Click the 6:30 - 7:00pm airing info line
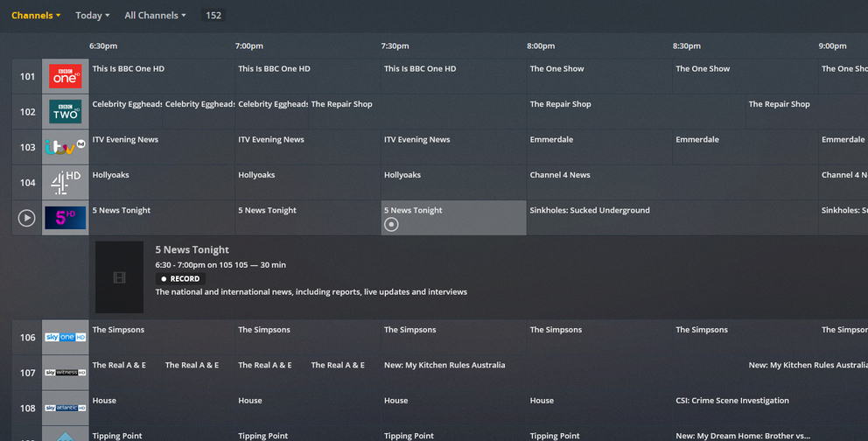868x441 pixels. click(220, 265)
